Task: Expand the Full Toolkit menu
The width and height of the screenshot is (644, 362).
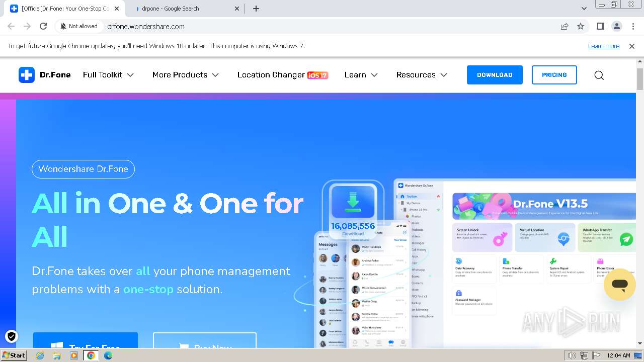Action: point(108,75)
